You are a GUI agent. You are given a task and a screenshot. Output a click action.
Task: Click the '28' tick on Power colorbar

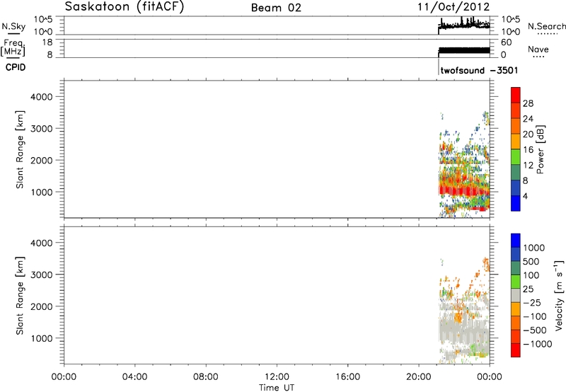528,103
